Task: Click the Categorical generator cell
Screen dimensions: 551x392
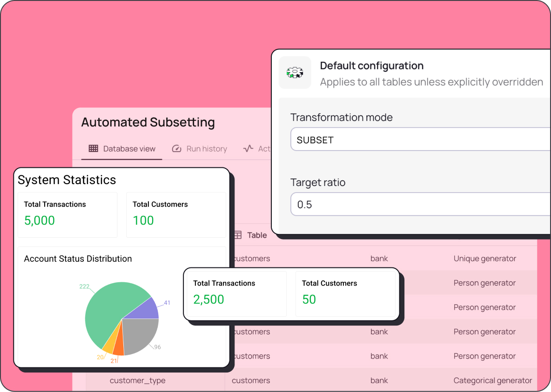Action: [x=493, y=380]
